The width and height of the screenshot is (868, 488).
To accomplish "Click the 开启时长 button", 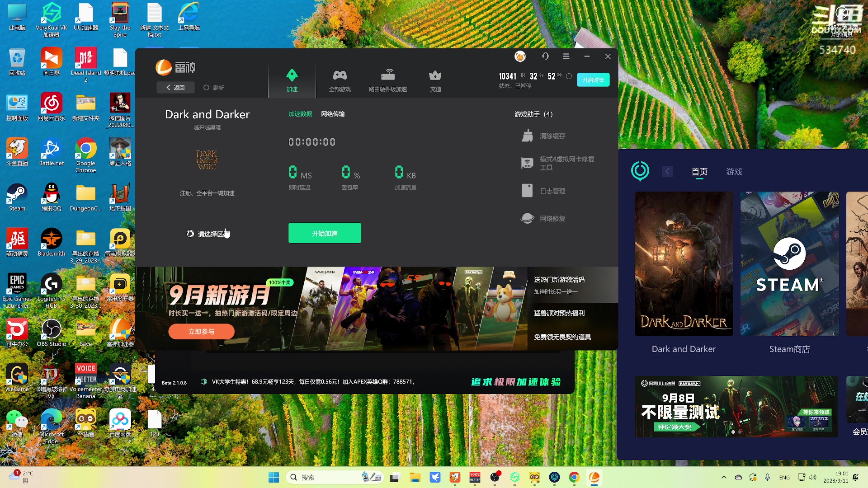I will point(593,80).
